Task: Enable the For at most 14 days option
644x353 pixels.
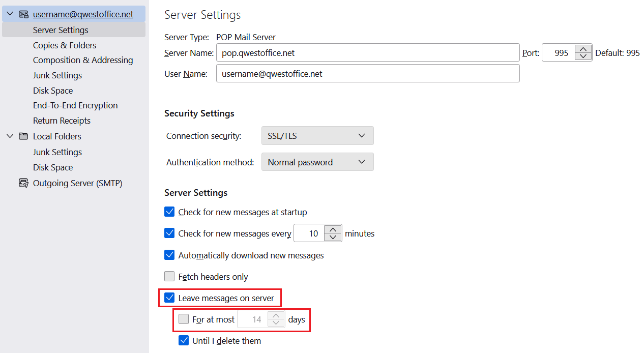Action: point(184,319)
